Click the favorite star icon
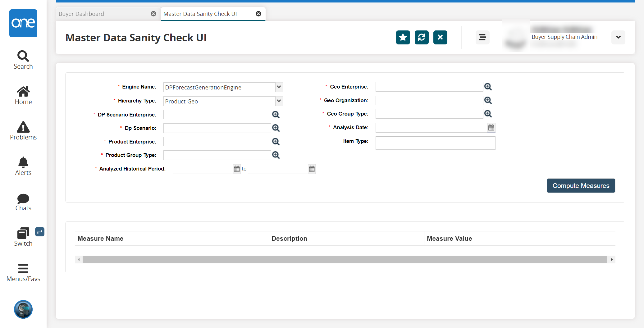The height and width of the screenshot is (328, 644). coord(403,38)
